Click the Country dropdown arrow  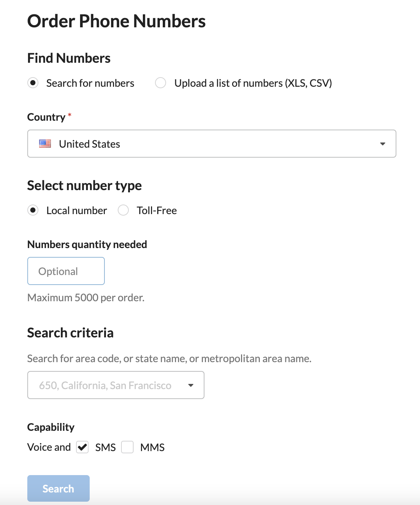click(383, 144)
